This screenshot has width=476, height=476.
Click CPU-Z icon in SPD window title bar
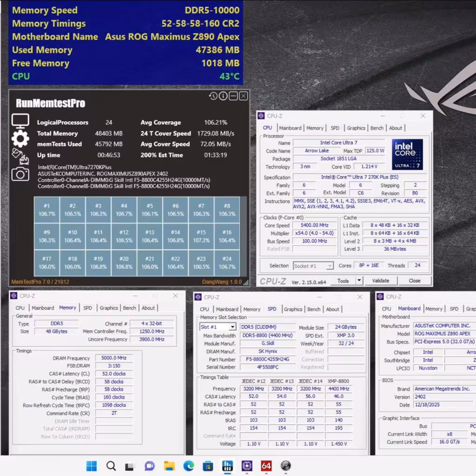tap(198, 297)
